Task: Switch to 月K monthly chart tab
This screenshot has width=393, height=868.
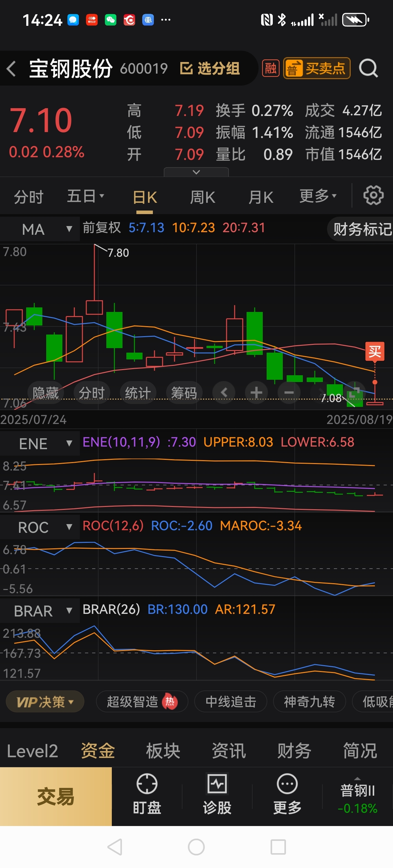Action: tap(261, 197)
